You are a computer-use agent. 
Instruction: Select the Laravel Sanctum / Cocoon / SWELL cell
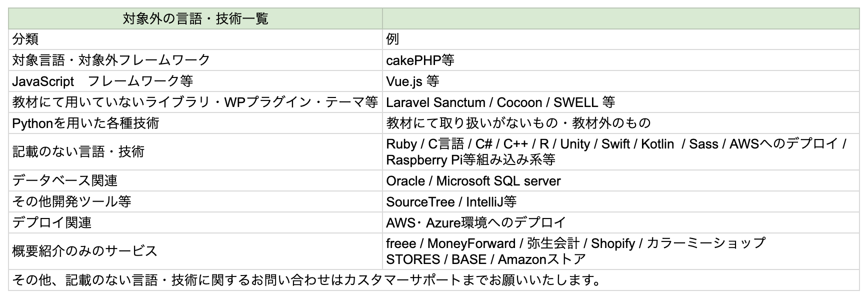point(621,102)
